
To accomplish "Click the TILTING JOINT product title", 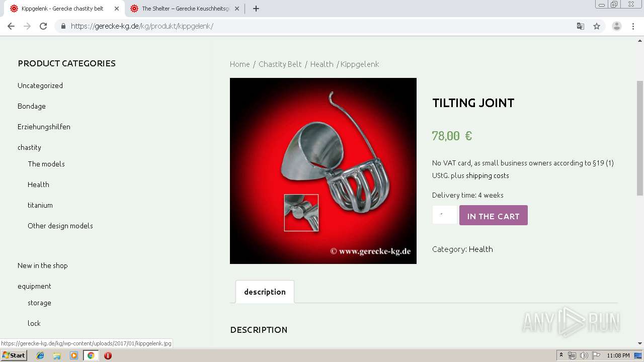I will (x=473, y=103).
